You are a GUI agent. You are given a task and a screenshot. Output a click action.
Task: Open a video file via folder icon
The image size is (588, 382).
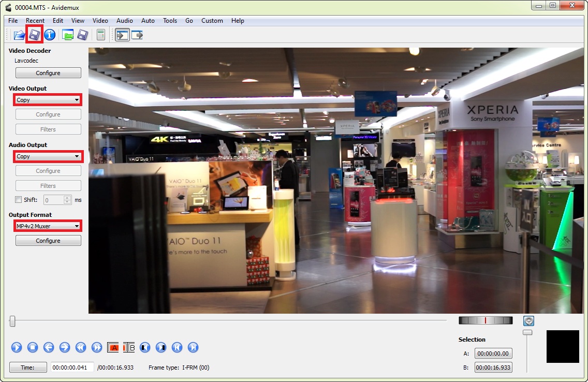(19, 35)
